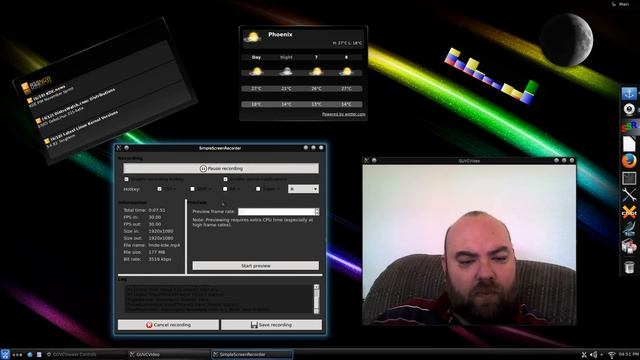Image resolution: width=640 pixels, height=360 pixels.
Task: Click the colored blocks desktop widget
Action: pos(491,76)
